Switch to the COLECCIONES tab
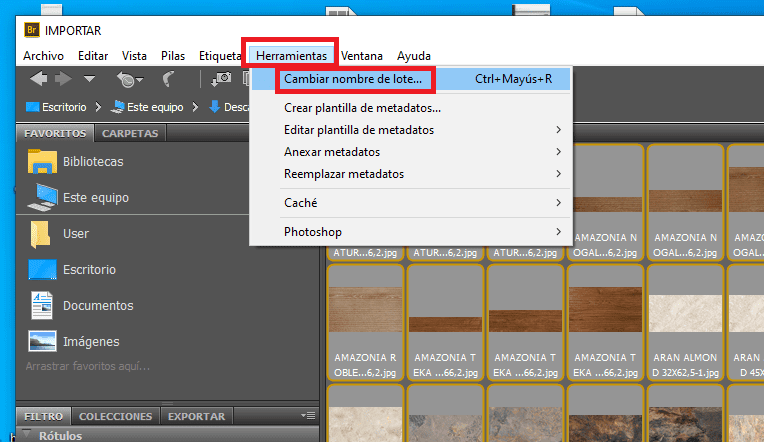Viewport: 764px width, 442px height. pos(115,416)
